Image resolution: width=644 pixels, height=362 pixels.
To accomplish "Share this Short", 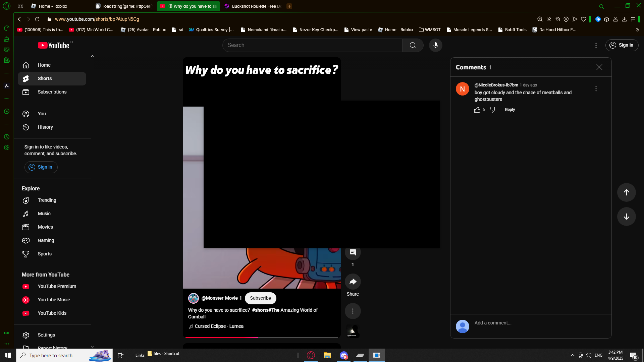I will [x=353, y=282].
